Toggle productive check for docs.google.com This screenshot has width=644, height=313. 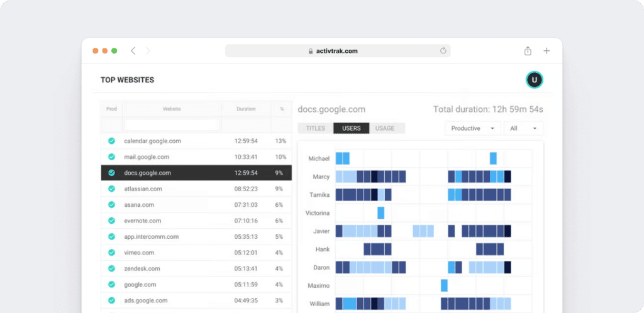pos(111,173)
